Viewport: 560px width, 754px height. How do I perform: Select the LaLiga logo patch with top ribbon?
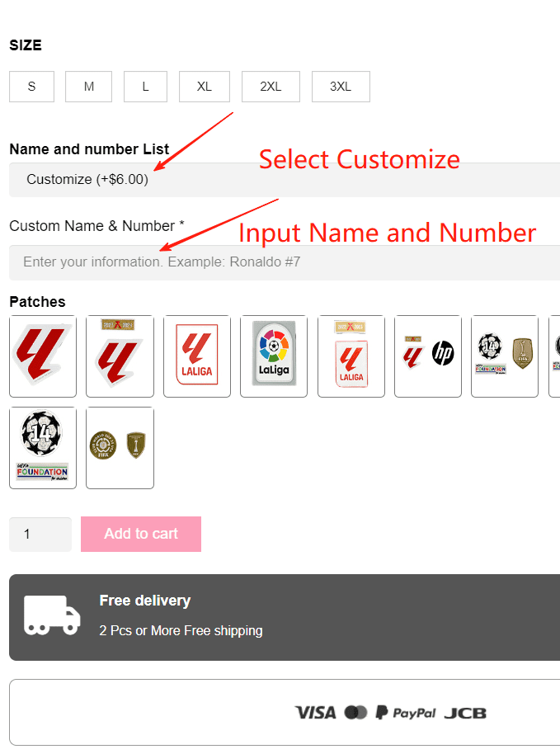click(x=120, y=356)
